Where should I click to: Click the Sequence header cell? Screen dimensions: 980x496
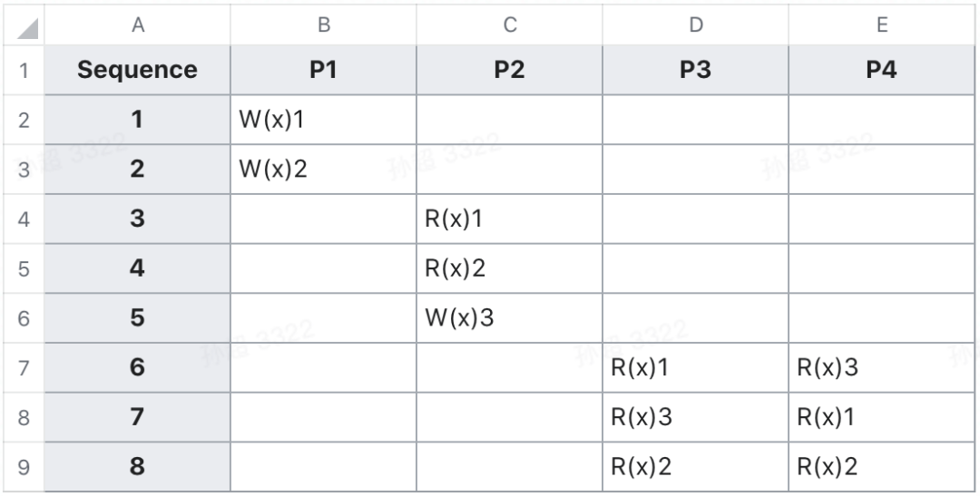point(137,70)
